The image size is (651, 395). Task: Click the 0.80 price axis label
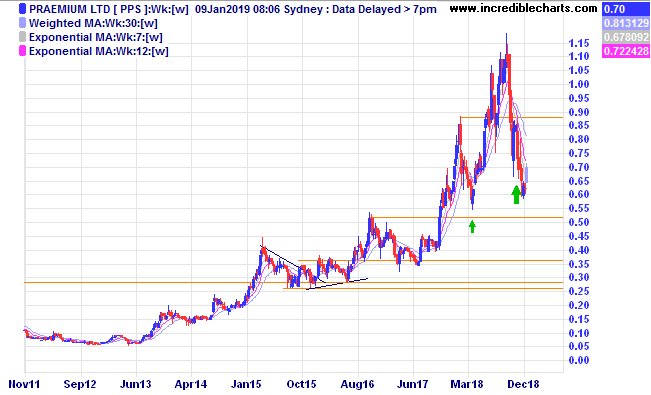[x=579, y=139]
